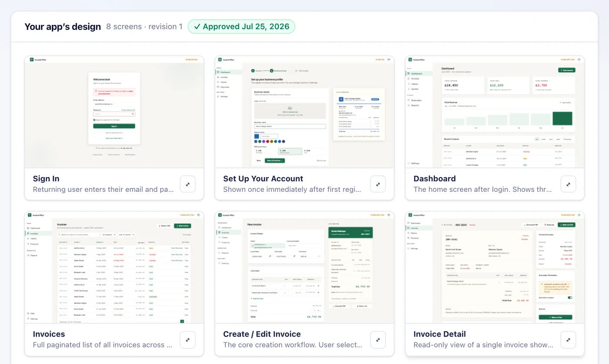Click the "Your app's design" heading
Viewport: 609px width, 364px height.
click(x=63, y=27)
